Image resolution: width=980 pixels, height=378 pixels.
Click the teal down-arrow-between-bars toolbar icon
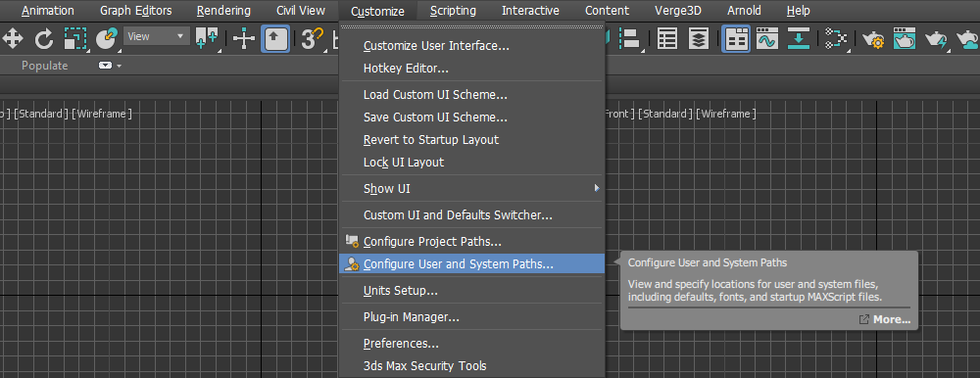tap(798, 39)
